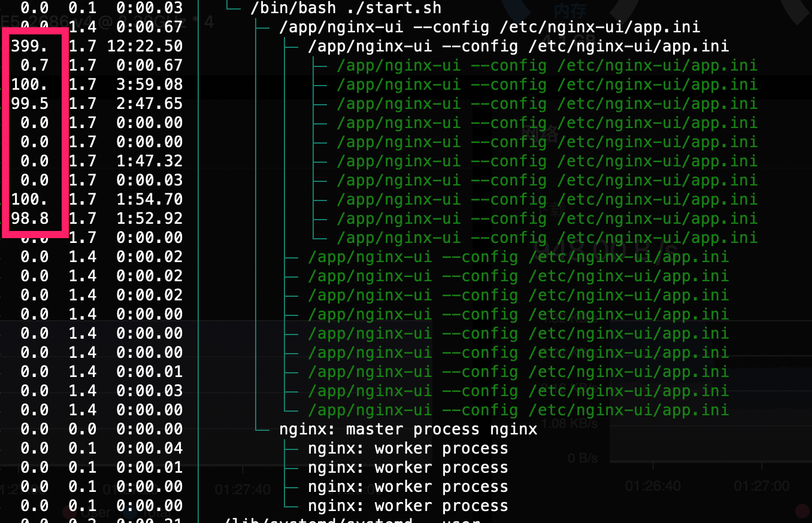Click the 1.7 memory value beside 2:47.65
Screen dimensions: 812x523
pos(83,104)
